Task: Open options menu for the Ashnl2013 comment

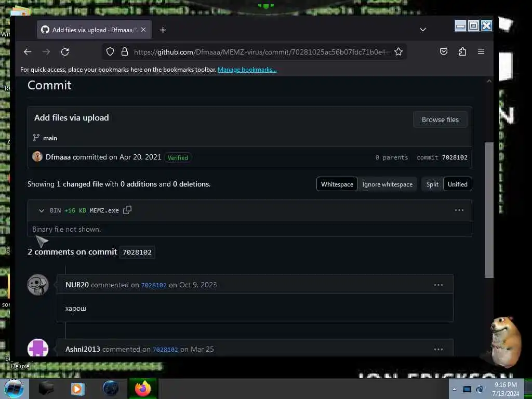Action: tap(438, 349)
